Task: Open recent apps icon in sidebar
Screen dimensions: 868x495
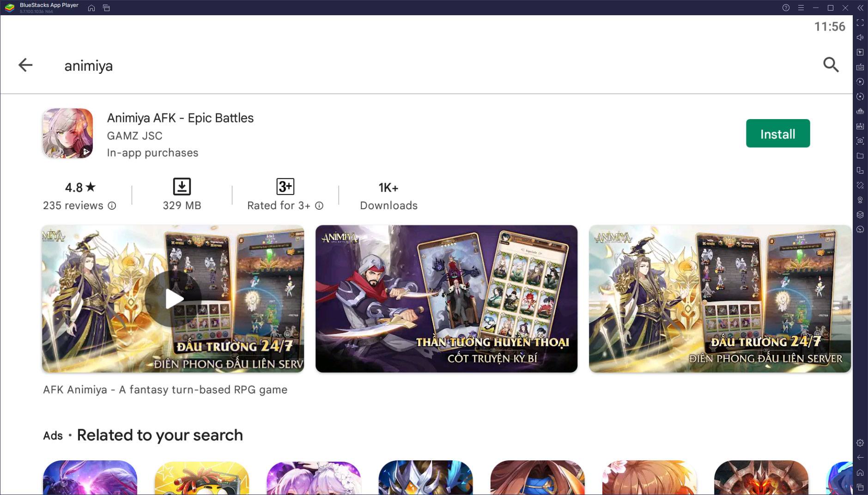Action: [860, 487]
